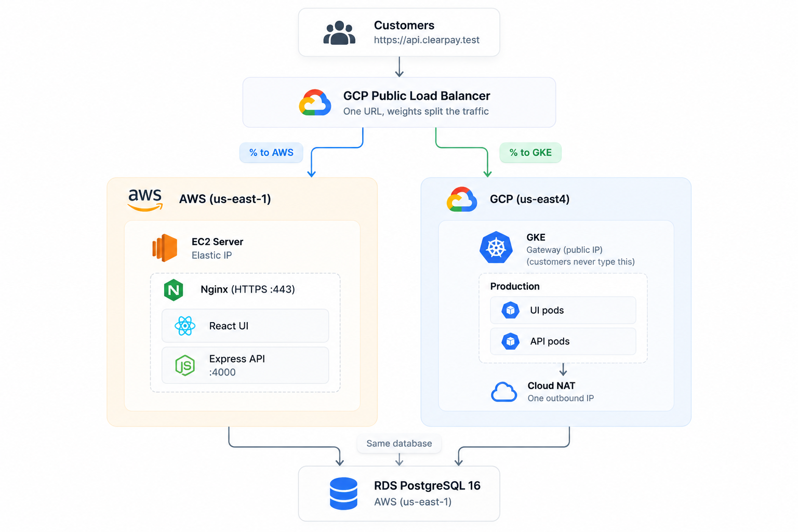Click 'Gateway (public IP)' text

pyautogui.click(x=564, y=250)
